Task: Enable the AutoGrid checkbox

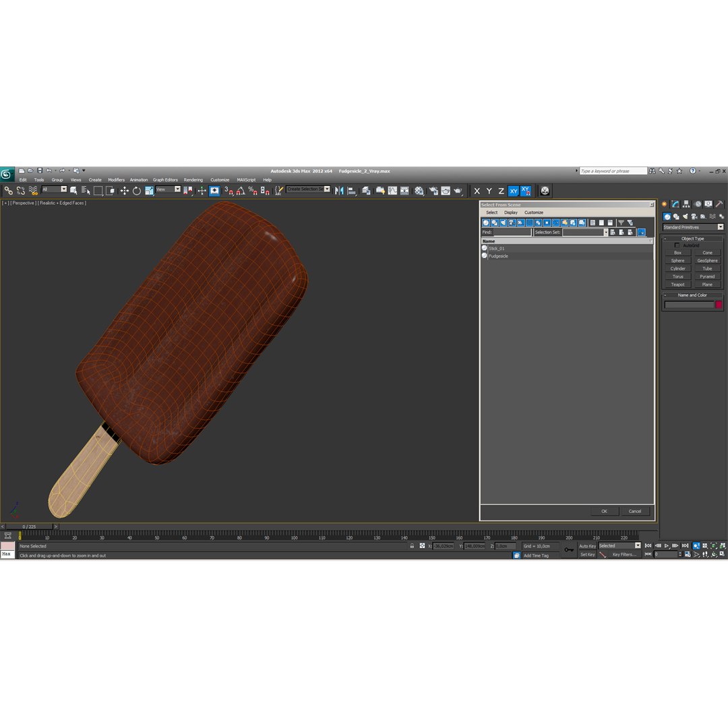Action: click(x=677, y=245)
